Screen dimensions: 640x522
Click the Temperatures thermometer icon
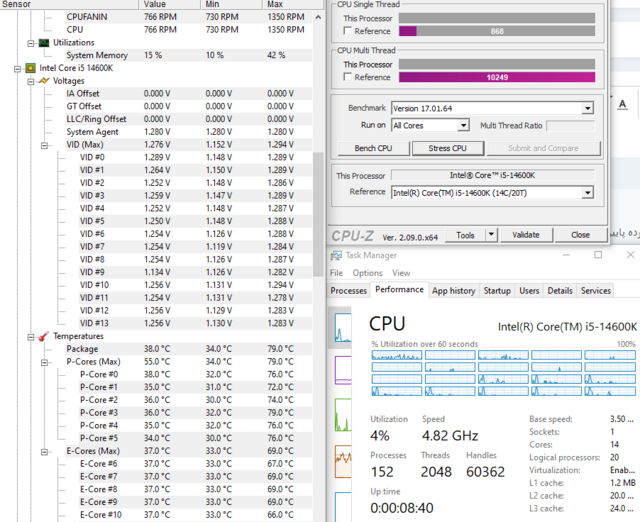click(x=43, y=336)
